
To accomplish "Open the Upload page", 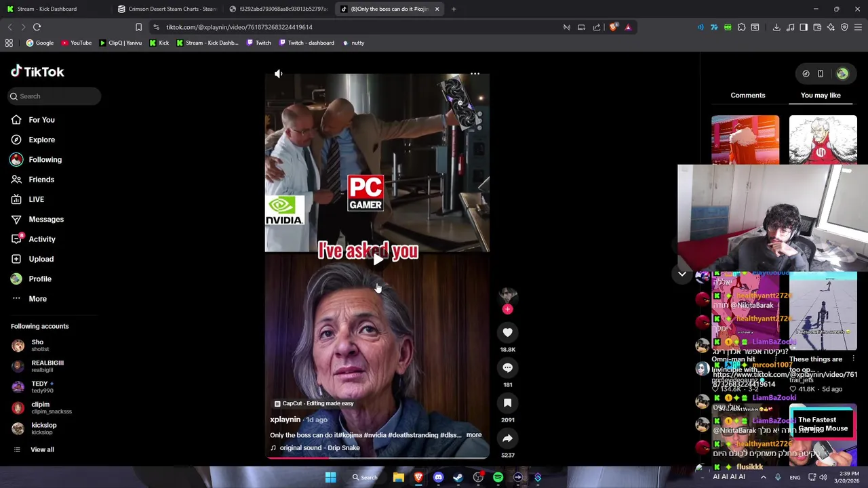I will click(41, 259).
